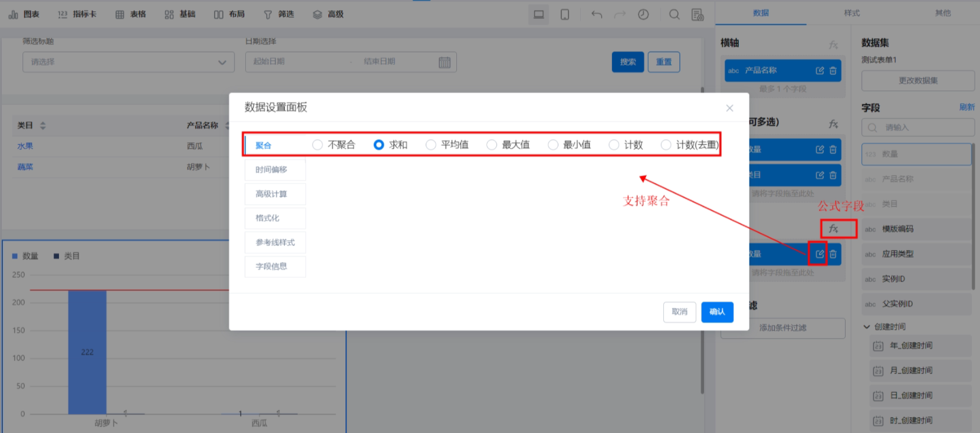
Task: Open the history clock icon
Action: 643,14
